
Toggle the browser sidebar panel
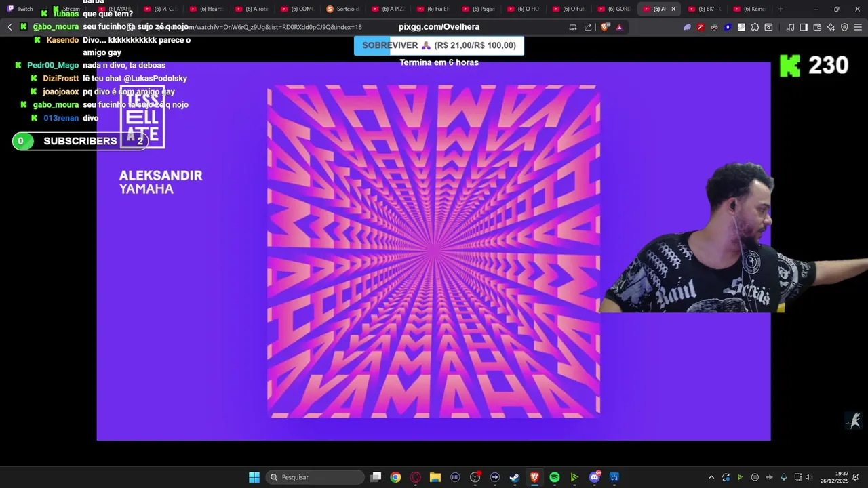pos(804,27)
